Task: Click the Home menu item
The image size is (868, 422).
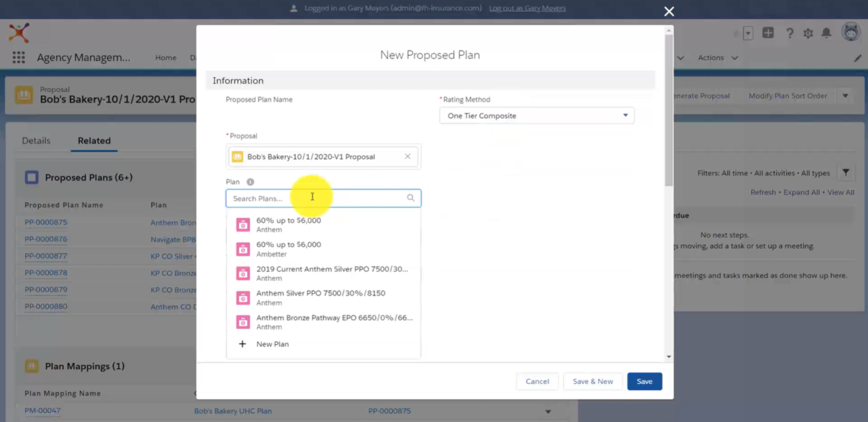Action: coord(165,58)
